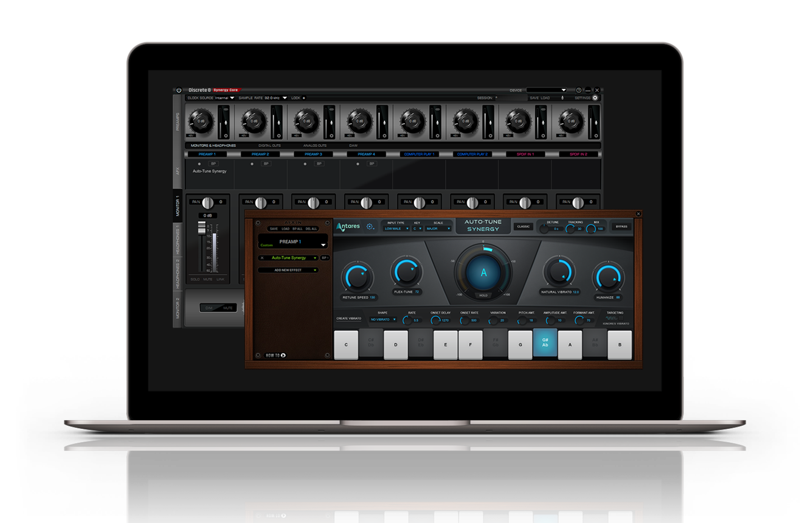The height and width of the screenshot is (523, 812).
Task: Click BP All in the AFX In panel
Action: [x=297, y=229]
